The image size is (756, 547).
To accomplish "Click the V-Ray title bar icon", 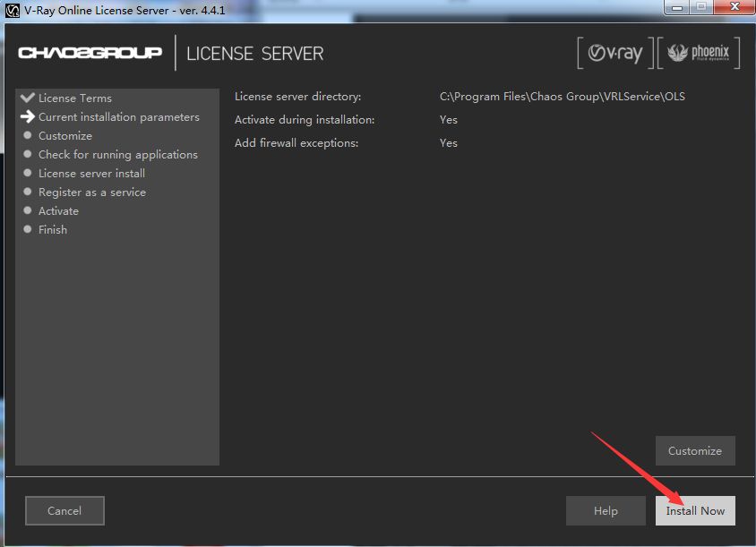I will coord(12,10).
